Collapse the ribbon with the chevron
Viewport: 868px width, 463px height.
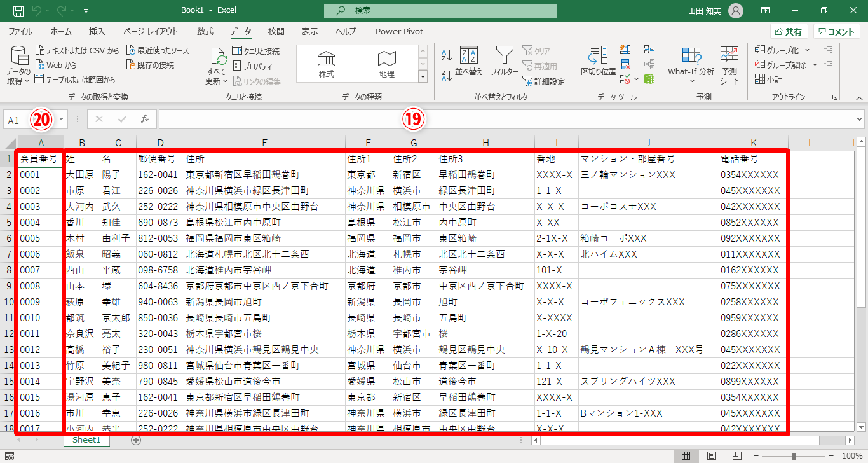pos(859,98)
